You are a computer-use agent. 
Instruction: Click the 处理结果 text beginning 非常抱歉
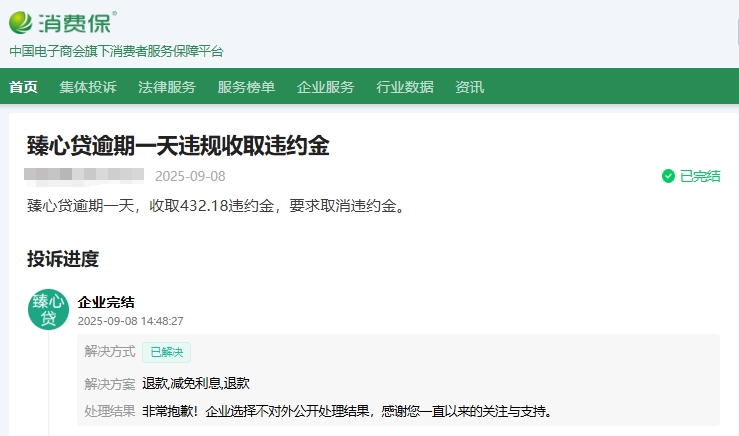click(347, 411)
